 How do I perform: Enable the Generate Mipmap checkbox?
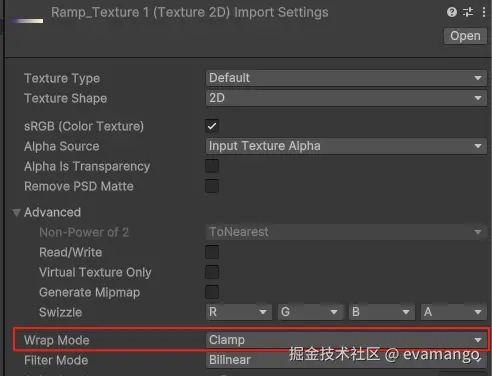click(212, 292)
